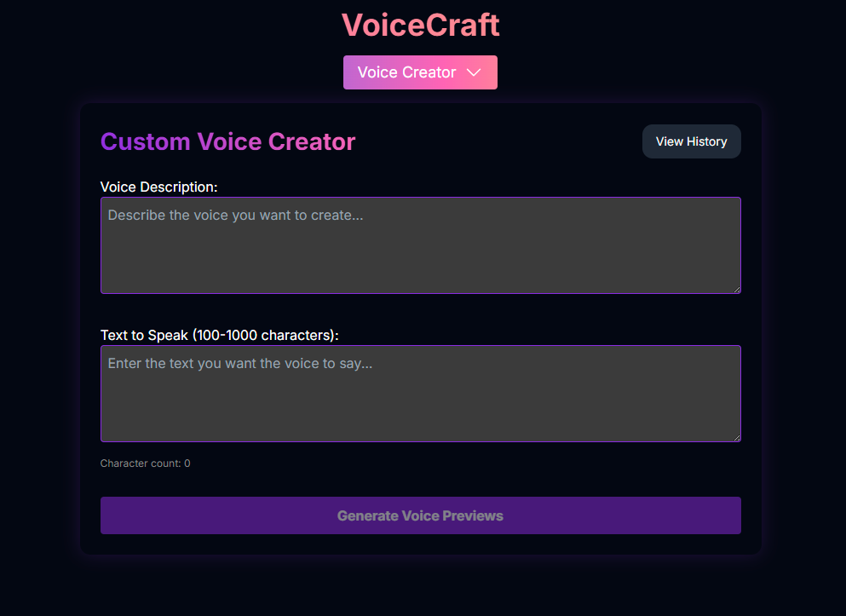Click the Character count text
Screen dimensions: 846x616
pyautogui.click(x=145, y=463)
